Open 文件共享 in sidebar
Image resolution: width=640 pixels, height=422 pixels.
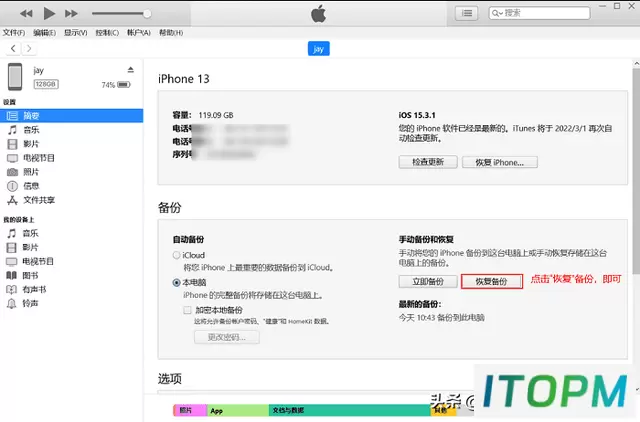(x=38, y=200)
